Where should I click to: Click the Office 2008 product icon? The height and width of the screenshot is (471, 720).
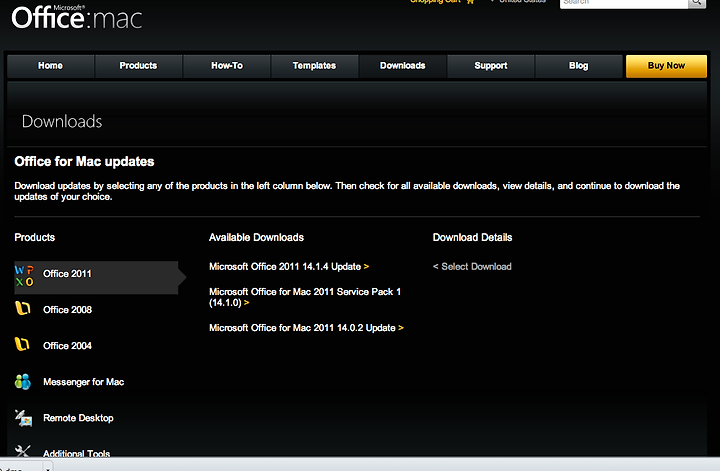pos(23,308)
